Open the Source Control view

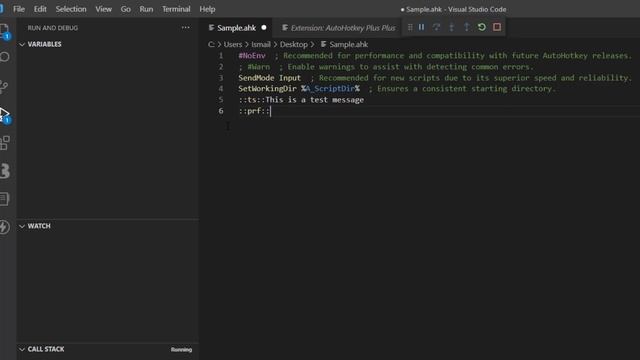[x=4, y=86]
